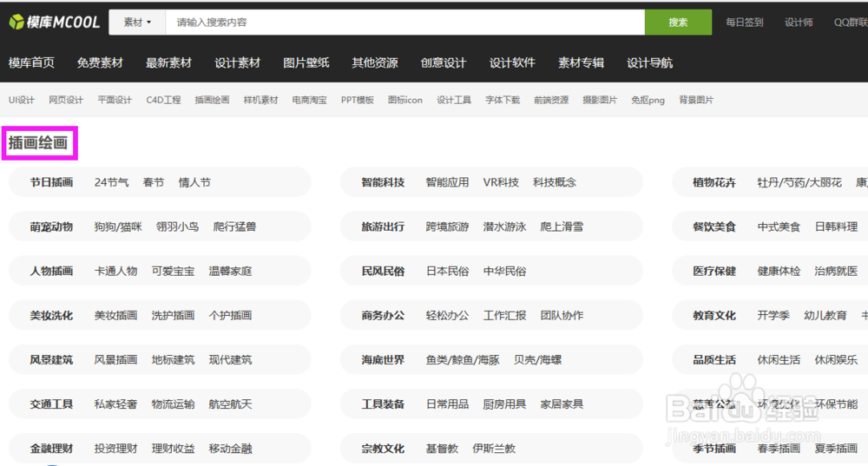This screenshot has height=466, width=868.
Task: Open the 设计师 link
Action: (799, 23)
